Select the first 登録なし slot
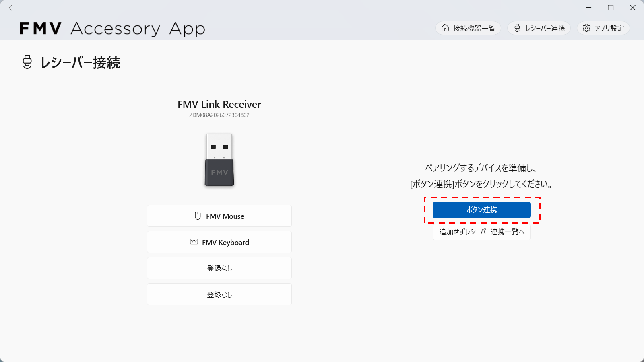The image size is (644, 362). [219, 268]
